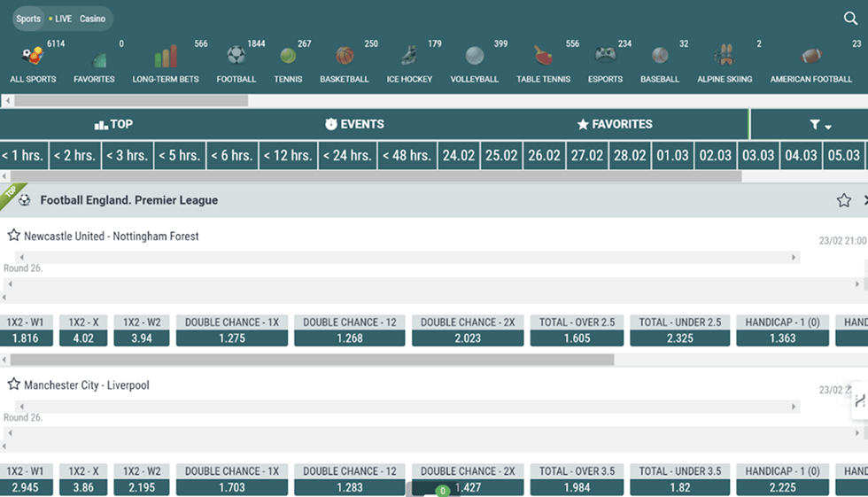Switch to the LIVE section

tap(60, 19)
